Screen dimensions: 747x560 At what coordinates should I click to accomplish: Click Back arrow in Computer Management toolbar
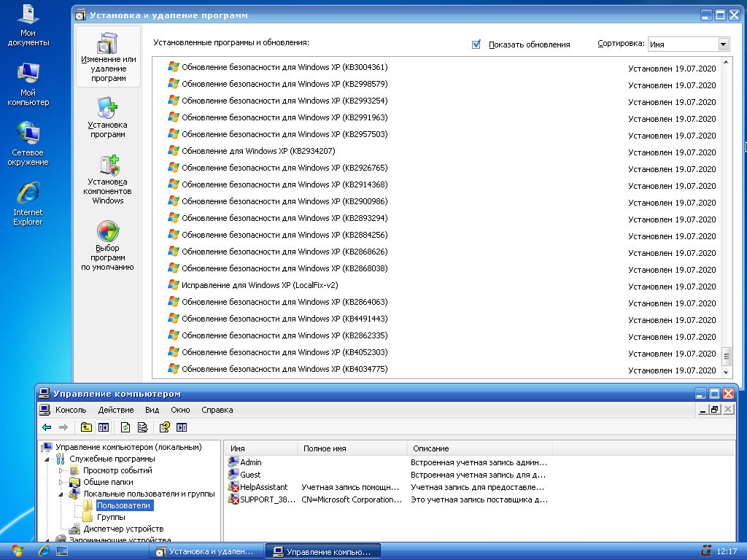coord(47,427)
